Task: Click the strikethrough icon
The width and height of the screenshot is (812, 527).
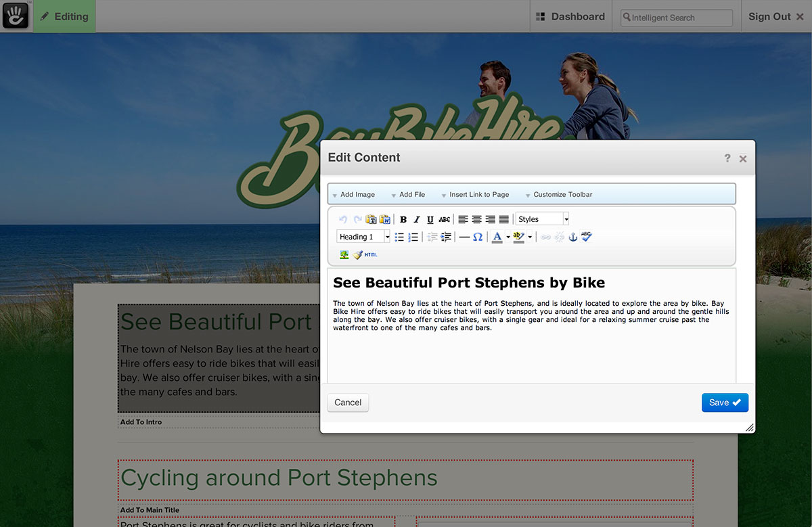Action: pyautogui.click(x=444, y=219)
